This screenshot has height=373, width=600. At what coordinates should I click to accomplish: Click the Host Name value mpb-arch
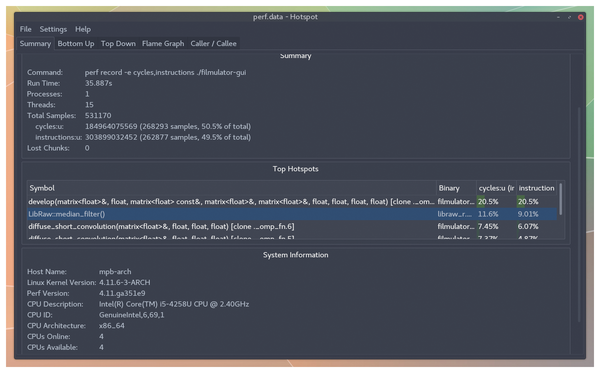(x=115, y=272)
